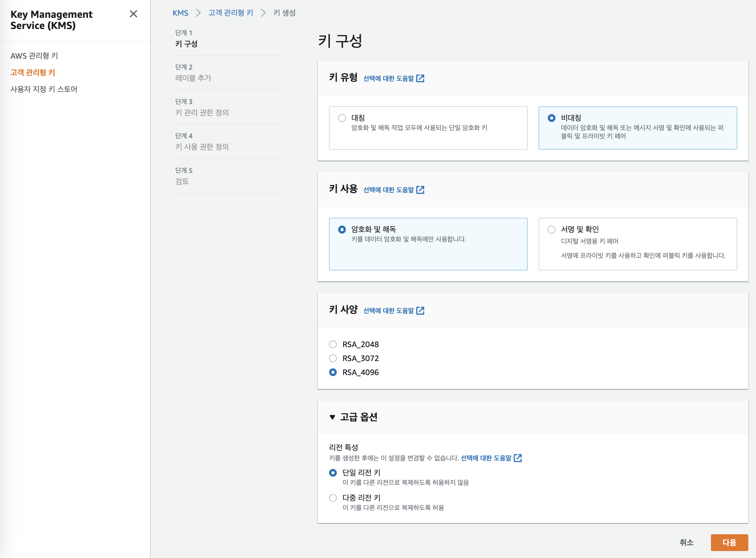
Task: Click external link icon beside 키 사양 help
Action: pos(420,310)
